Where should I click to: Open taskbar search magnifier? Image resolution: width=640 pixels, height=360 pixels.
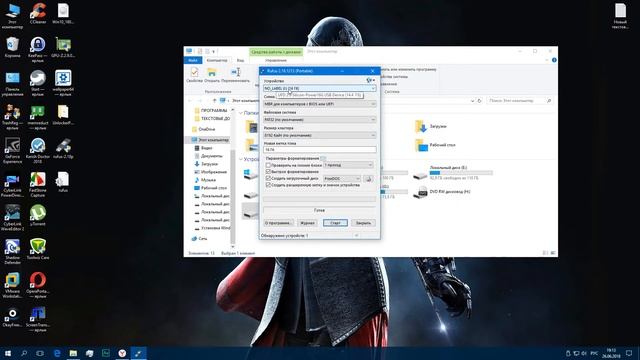tap(24, 353)
